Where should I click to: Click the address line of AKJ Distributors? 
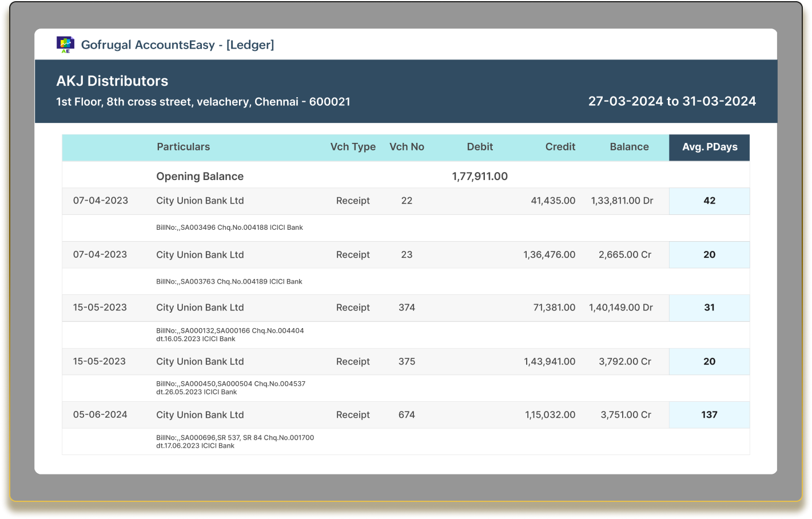[203, 102]
